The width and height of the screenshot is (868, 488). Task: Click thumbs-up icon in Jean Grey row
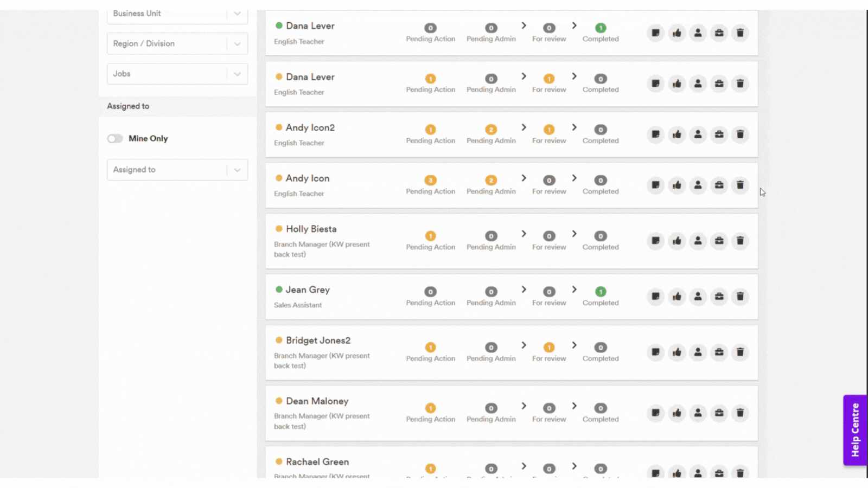point(677,297)
